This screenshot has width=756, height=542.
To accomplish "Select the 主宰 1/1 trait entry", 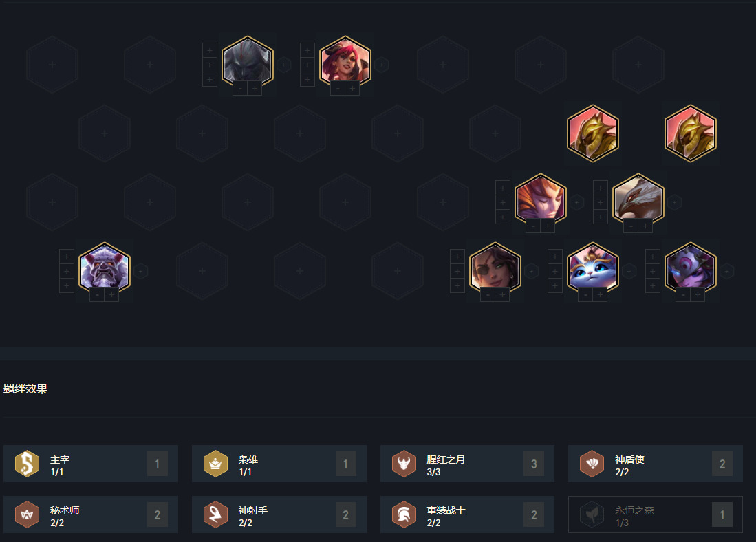I will (91, 464).
